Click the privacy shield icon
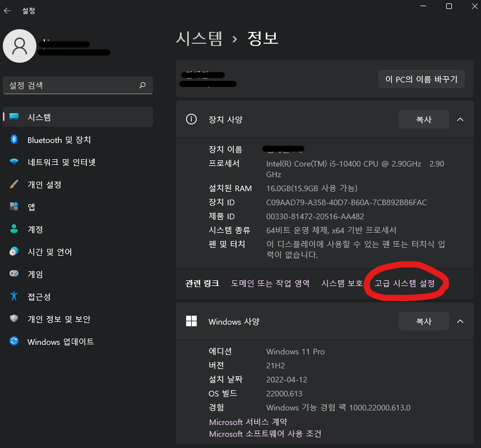The height and width of the screenshot is (448, 481). 14,318
